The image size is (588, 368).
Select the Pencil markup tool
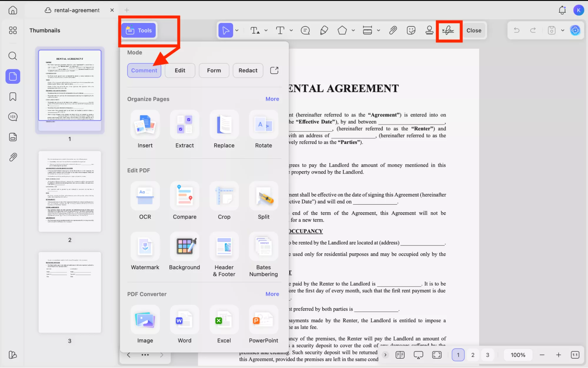[324, 30]
